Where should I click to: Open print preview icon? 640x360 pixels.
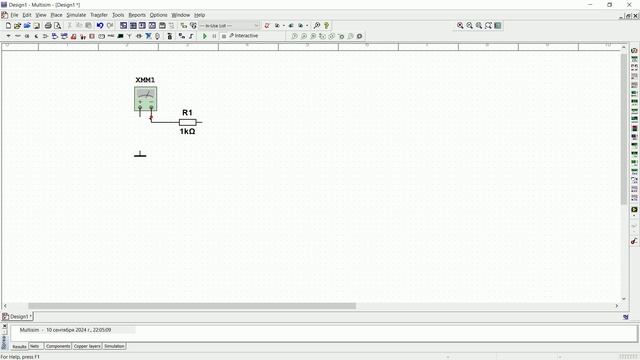point(58,25)
